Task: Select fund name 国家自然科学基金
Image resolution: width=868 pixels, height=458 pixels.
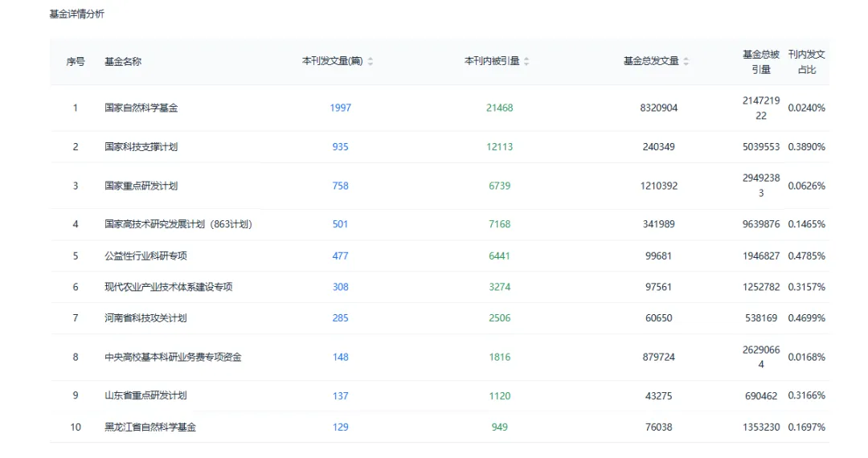Action: (x=141, y=108)
